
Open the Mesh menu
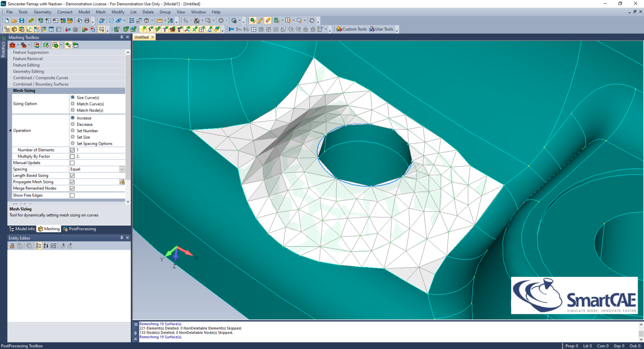click(x=101, y=12)
